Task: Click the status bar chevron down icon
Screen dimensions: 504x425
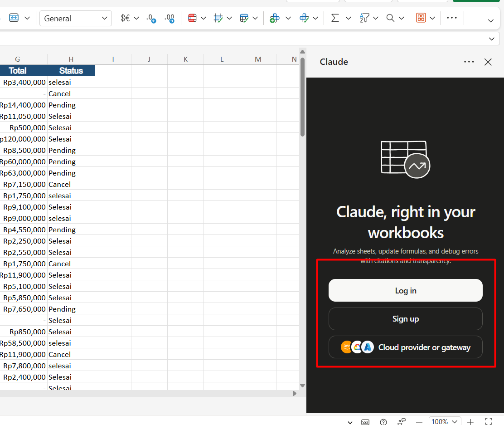Action: 350,422
